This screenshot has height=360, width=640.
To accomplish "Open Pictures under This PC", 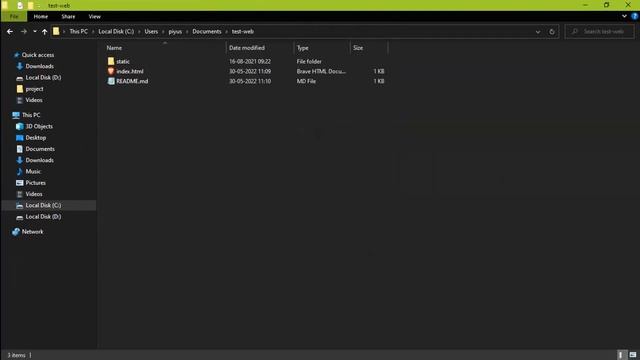I will (36, 183).
